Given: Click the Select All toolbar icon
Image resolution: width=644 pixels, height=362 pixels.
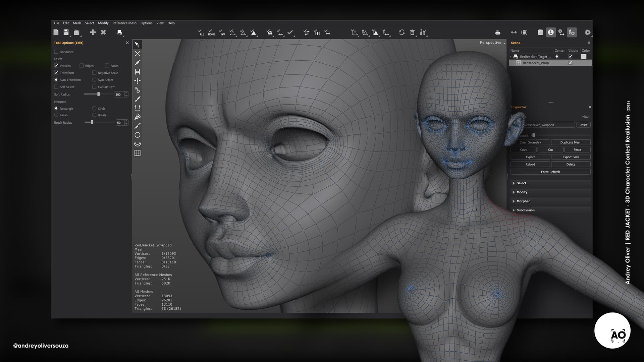Looking at the screenshot, I should click(201, 33).
